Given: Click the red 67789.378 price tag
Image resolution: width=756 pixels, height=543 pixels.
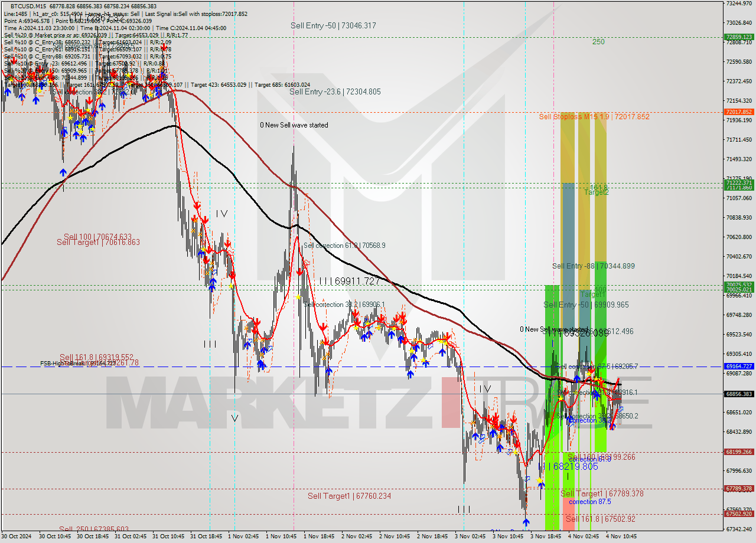Looking at the screenshot, I should point(738,489).
